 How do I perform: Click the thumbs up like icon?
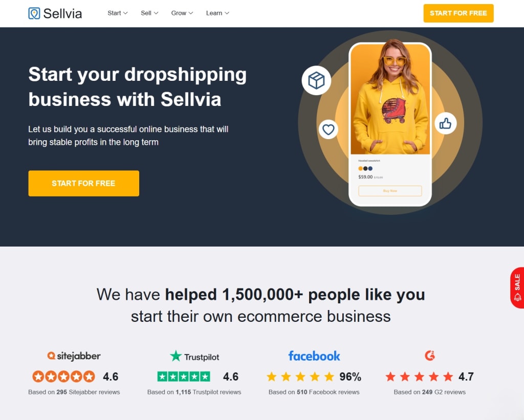tap(445, 123)
